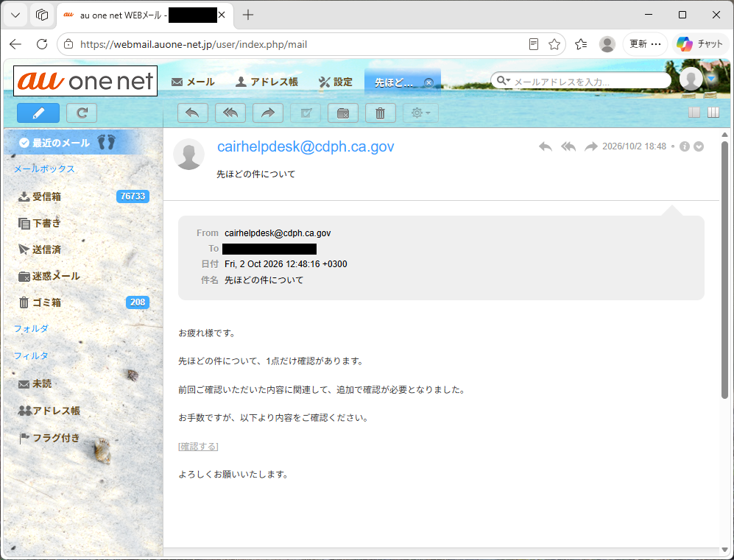Open browser favorites list icon

581,44
